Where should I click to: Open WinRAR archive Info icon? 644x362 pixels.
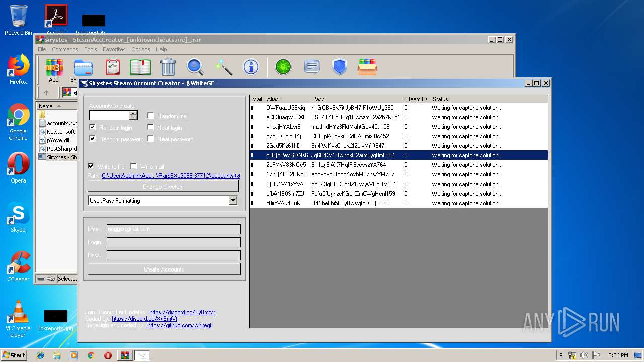point(251,67)
